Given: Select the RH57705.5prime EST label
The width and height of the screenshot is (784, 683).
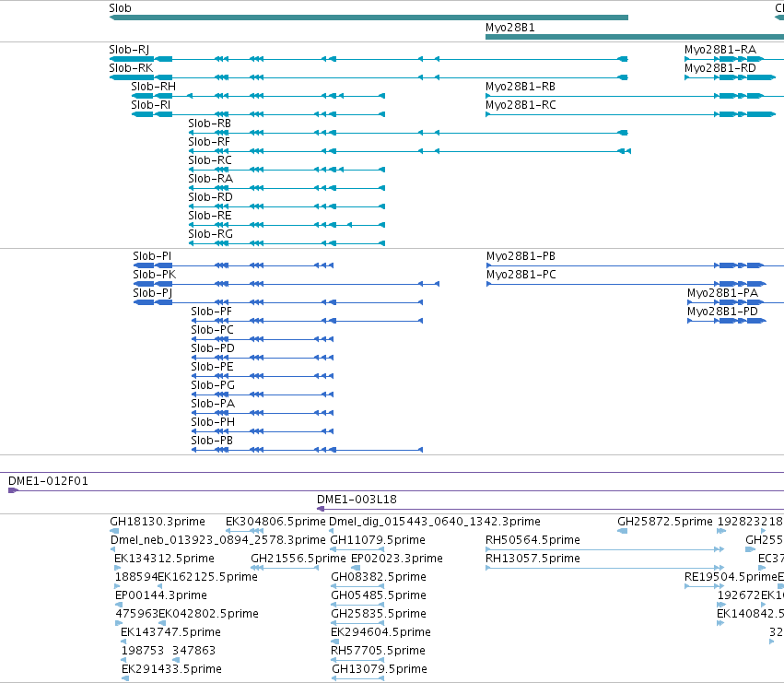Looking at the screenshot, I should (378, 651).
